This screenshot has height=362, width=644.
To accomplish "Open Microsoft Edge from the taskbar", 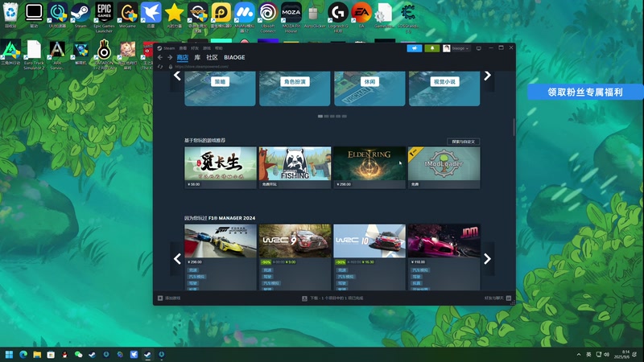I will tap(23, 355).
